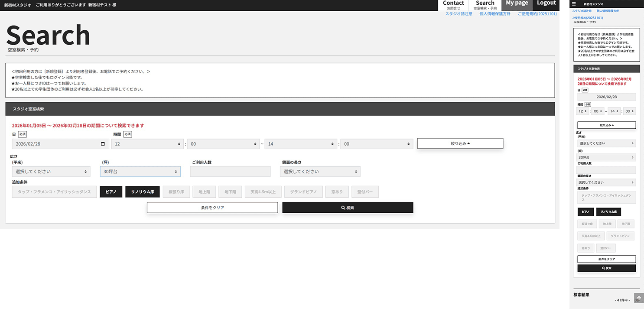Image resolution: width=644 pixels, height=309 pixels.
Task: Enable the グランドピアノ filter in the wide form
Action: point(303,192)
